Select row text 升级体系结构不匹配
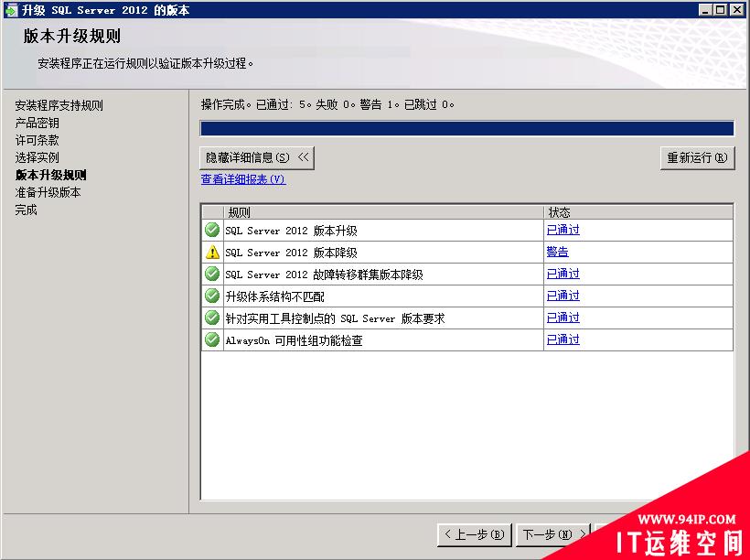 274,296
